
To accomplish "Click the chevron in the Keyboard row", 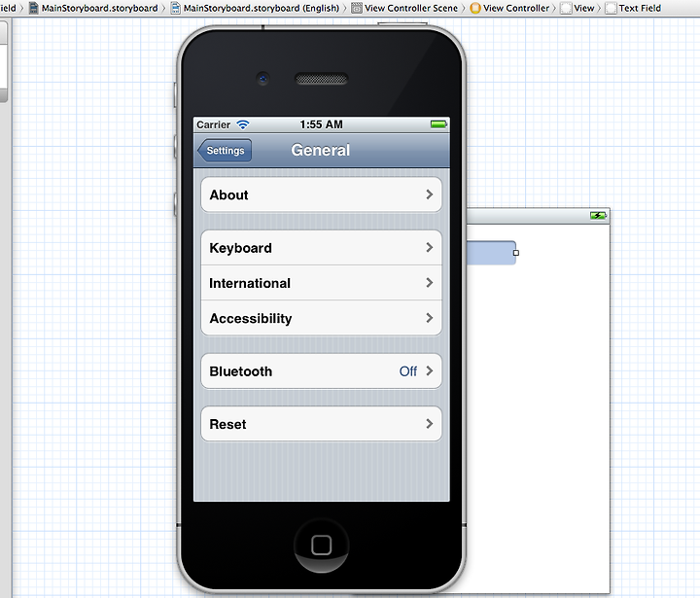I will point(430,247).
